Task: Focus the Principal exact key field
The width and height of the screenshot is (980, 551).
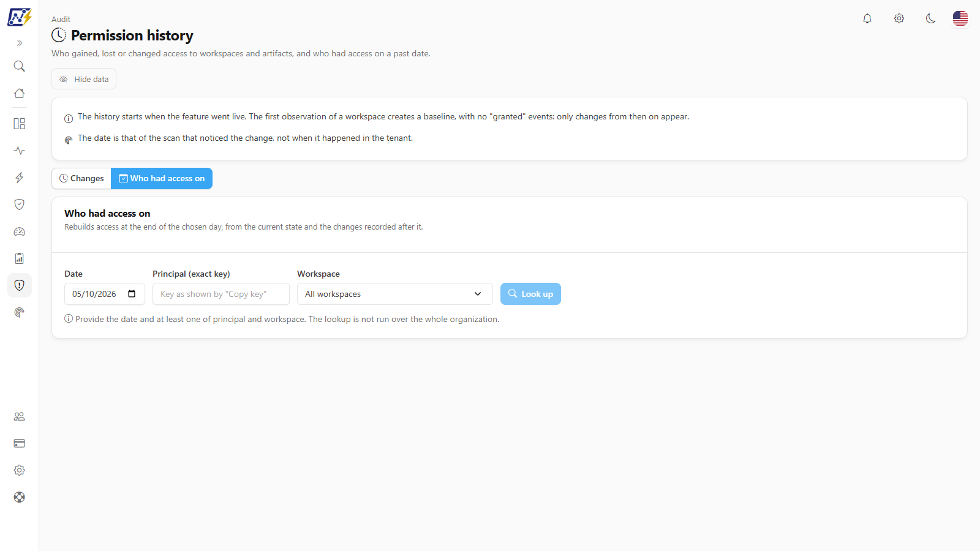Action: pos(221,294)
